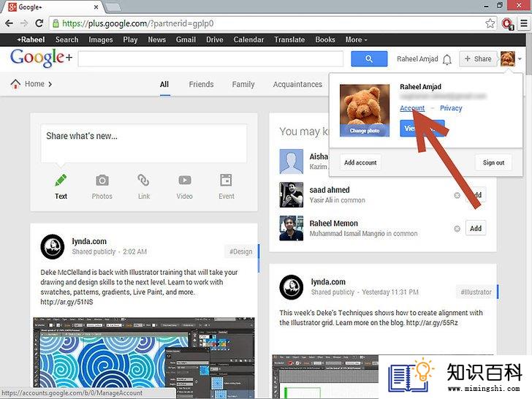Dismiss the Raheel Memon suggestion icon
The width and height of the screenshot is (532, 399).
pos(457,229)
